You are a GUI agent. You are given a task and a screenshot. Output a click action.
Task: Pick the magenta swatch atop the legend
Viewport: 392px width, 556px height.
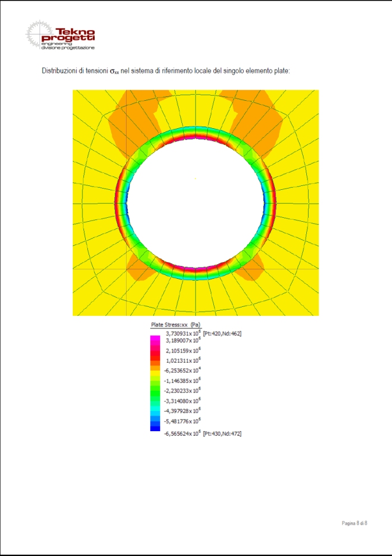[155, 338]
